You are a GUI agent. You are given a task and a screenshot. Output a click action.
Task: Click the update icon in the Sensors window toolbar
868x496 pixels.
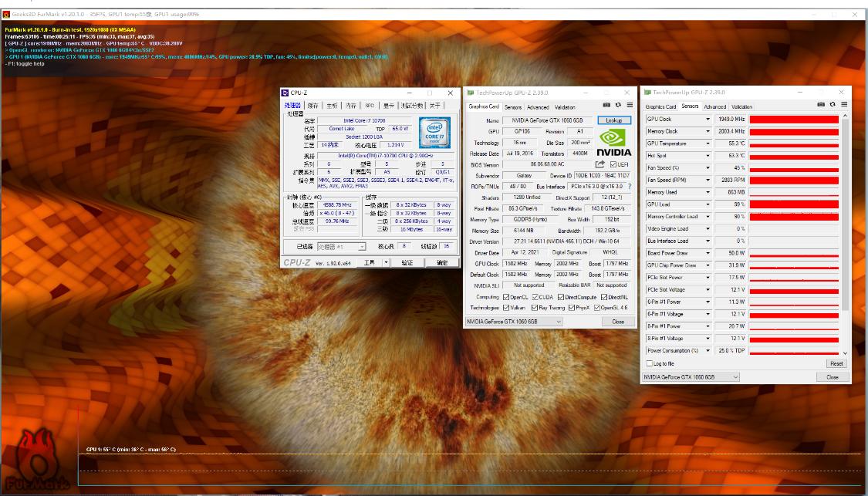832,103
